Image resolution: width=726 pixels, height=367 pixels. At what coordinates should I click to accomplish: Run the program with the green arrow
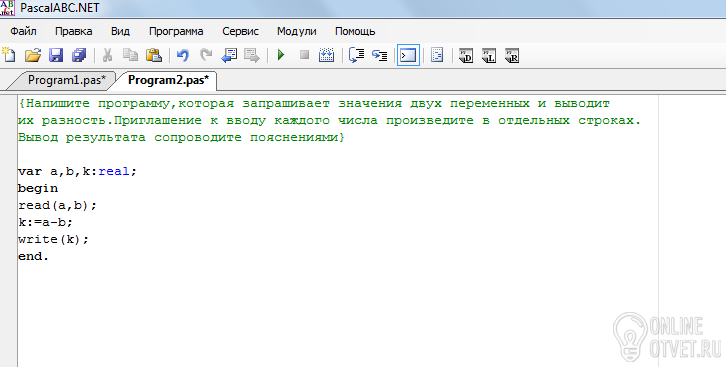(281, 55)
